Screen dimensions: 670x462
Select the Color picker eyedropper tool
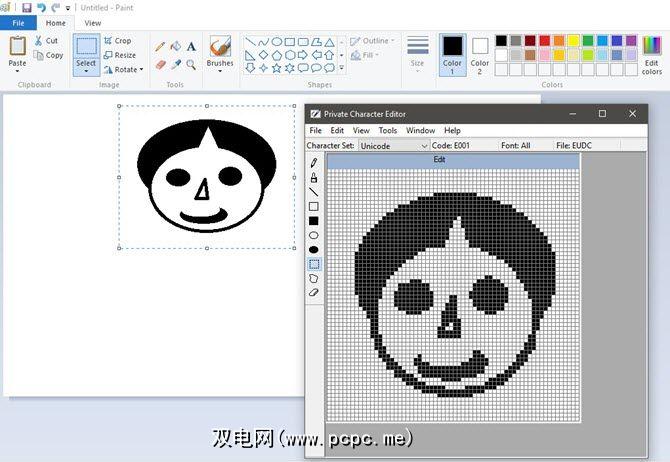click(x=176, y=65)
